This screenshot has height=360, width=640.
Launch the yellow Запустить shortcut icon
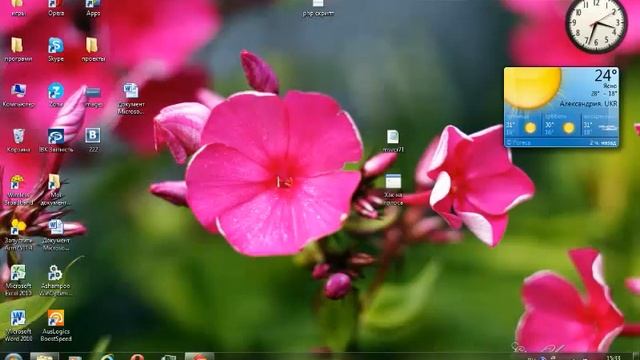18,235
